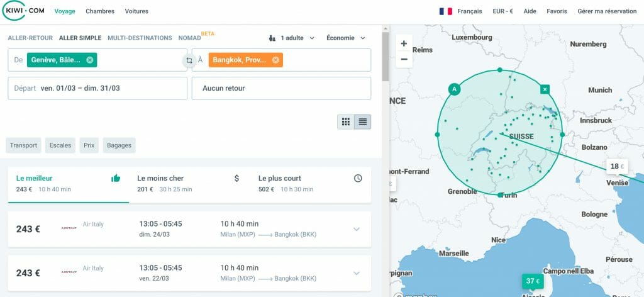Open the 1 adulte passengers dropdown
This screenshot has height=297, width=644.
tap(292, 38)
